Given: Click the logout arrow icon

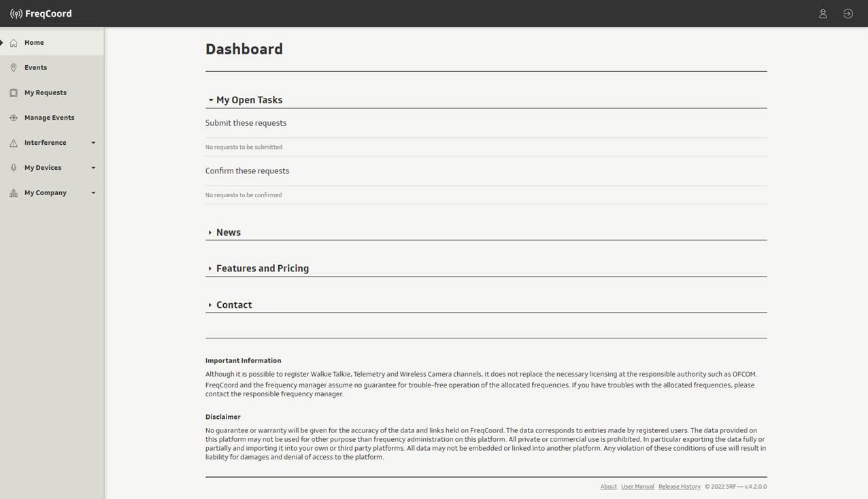Looking at the screenshot, I should click(848, 14).
